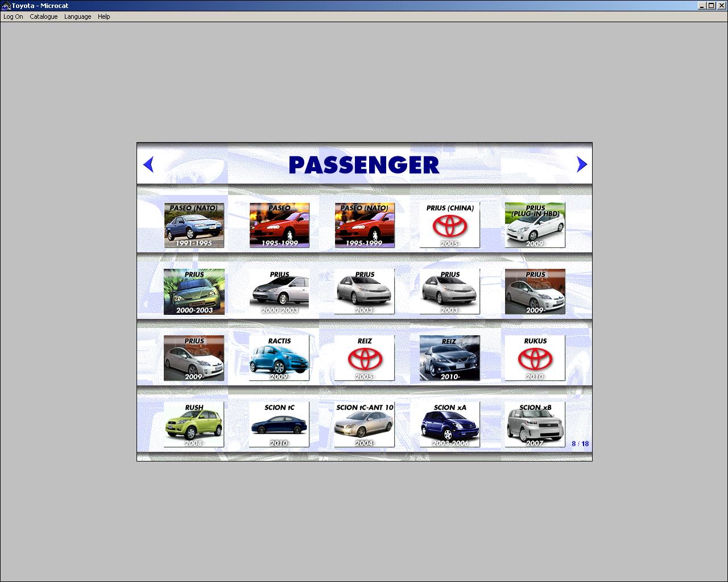The width and height of the screenshot is (728, 582).
Task: Choose silver PRIUS 2000-2003 on white background
Action: pyautogui.click(x=279, y=292)
